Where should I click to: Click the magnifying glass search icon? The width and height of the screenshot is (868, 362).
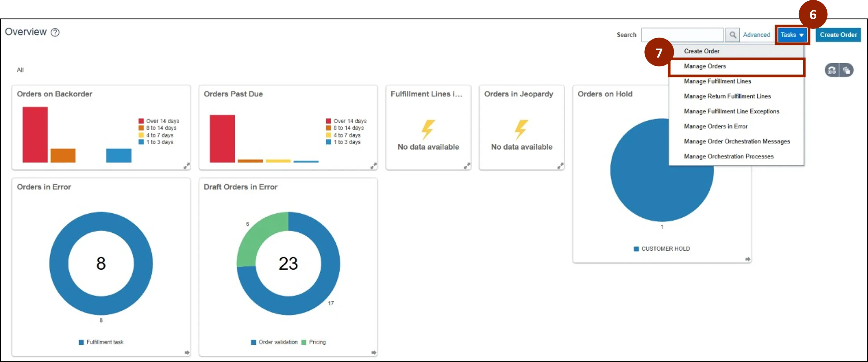click(732, 35)
